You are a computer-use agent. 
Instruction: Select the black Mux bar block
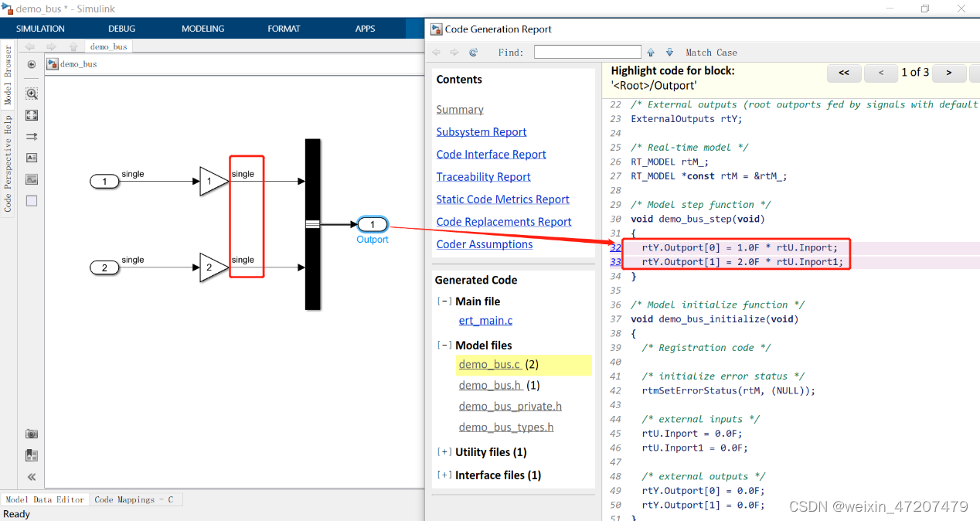pyautogui.click(x=312, y=224)
